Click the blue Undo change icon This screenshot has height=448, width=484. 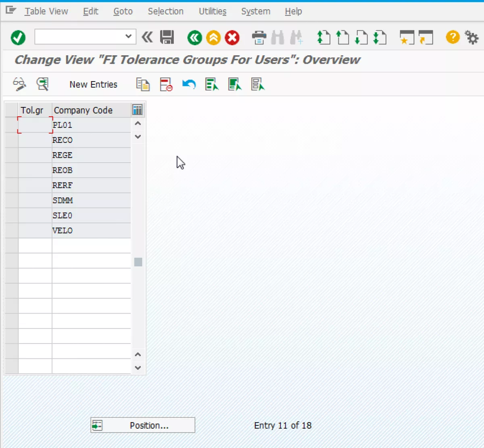[x=189, y=84]
